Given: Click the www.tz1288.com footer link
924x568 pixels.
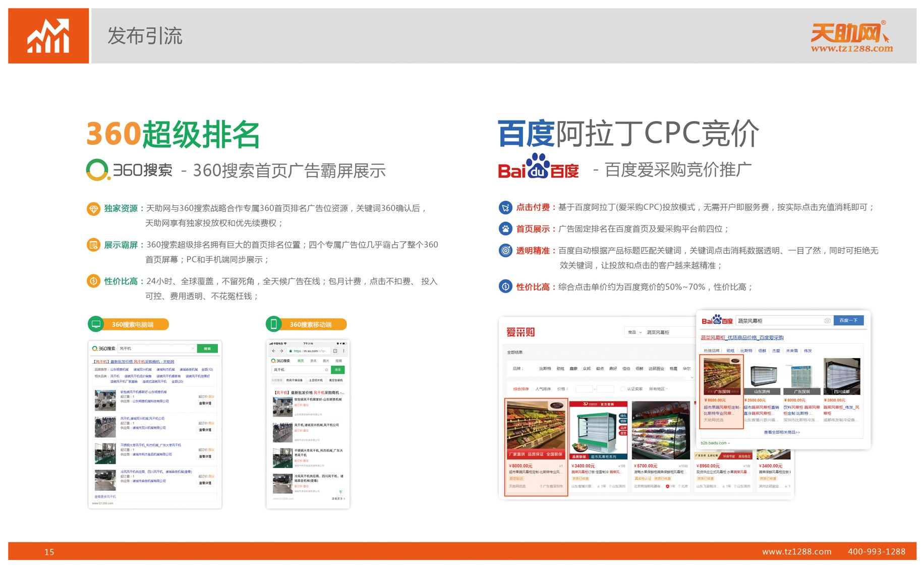Looking at the screenshot, I should (796, 551).
